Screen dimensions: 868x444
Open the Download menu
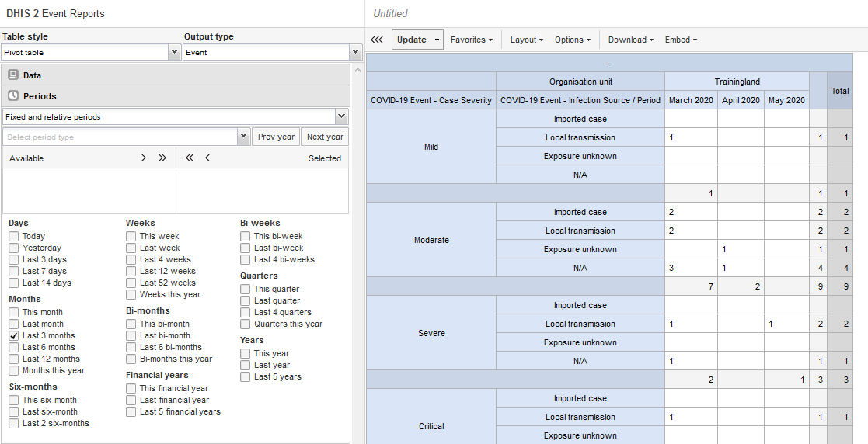tap(630, 40)
